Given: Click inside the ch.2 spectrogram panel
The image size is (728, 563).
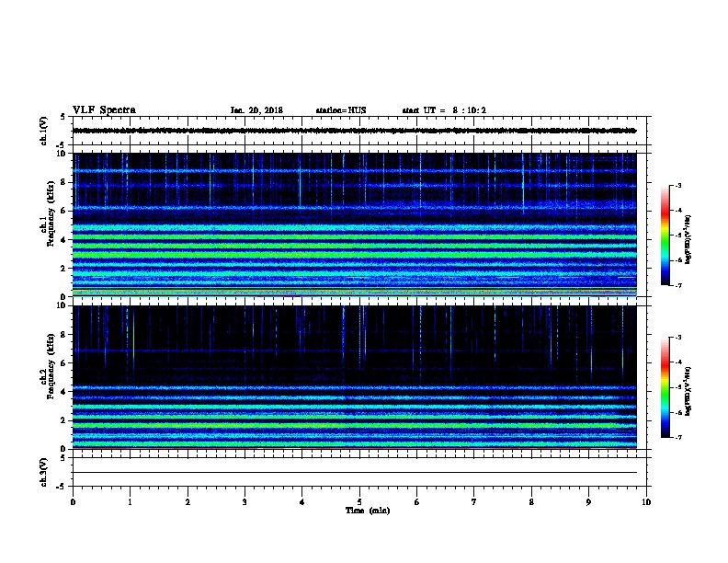Looking at the screenshot, I should (x=354, y=377).
